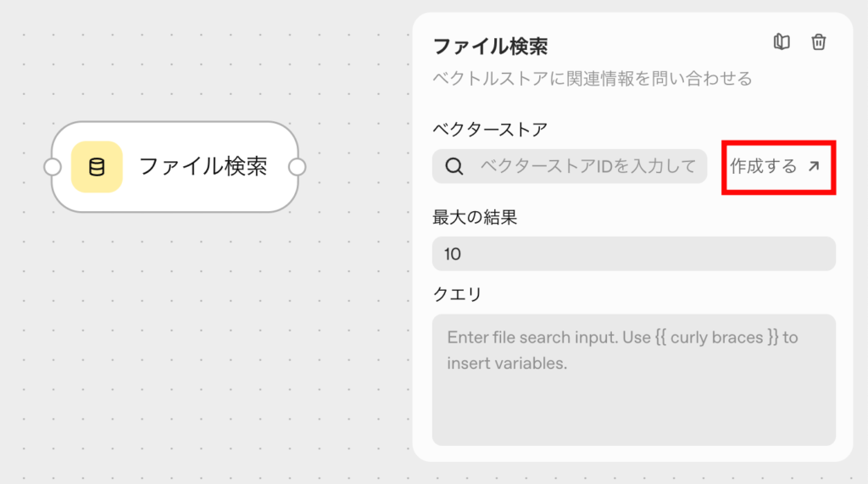Image resolution: width=868 pixels, height=484 pixels.
Task: Click the 作成する link
Action: pos(764,167)
